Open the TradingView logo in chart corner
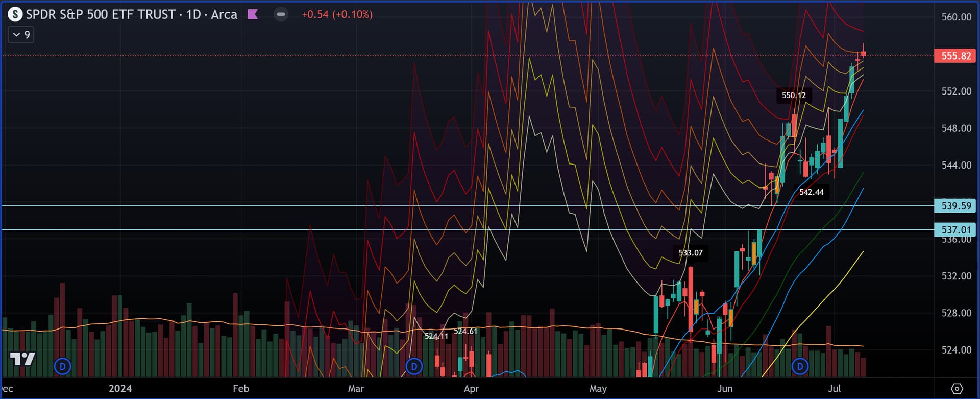 click(22, 359)
